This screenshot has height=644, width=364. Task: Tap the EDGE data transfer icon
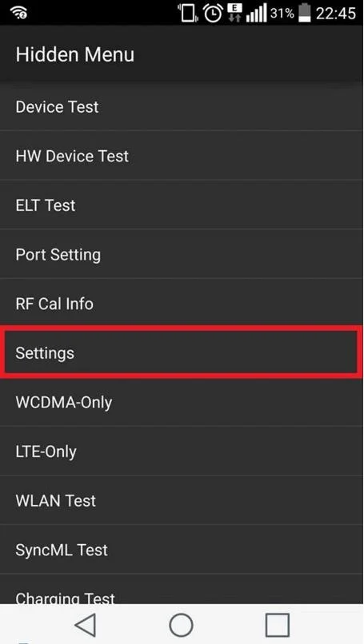[x=235, y=13]
